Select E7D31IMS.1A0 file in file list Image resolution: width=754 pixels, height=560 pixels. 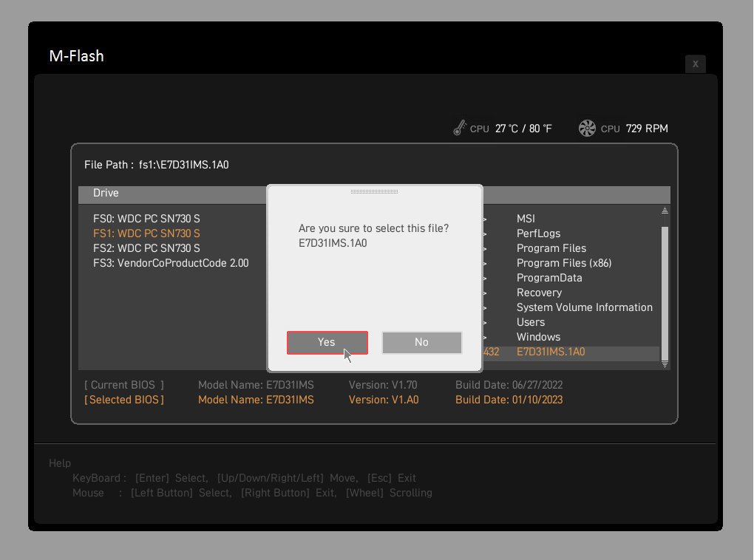551,352
